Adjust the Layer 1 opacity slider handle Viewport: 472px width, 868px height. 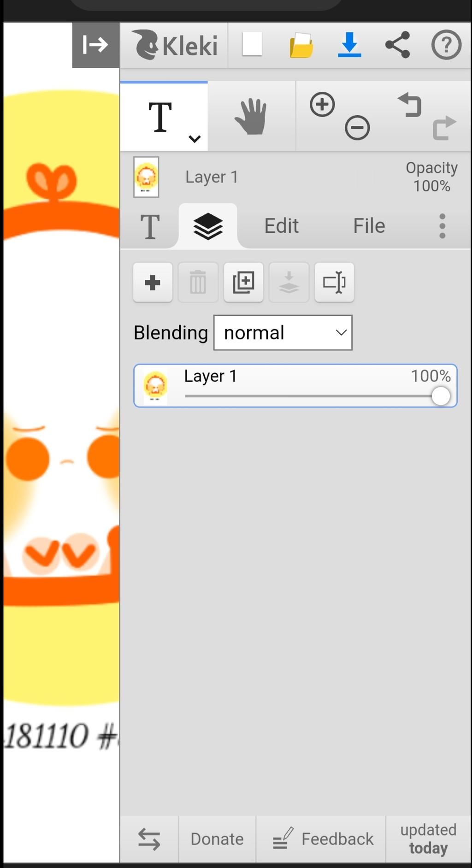tap(441, 396)
